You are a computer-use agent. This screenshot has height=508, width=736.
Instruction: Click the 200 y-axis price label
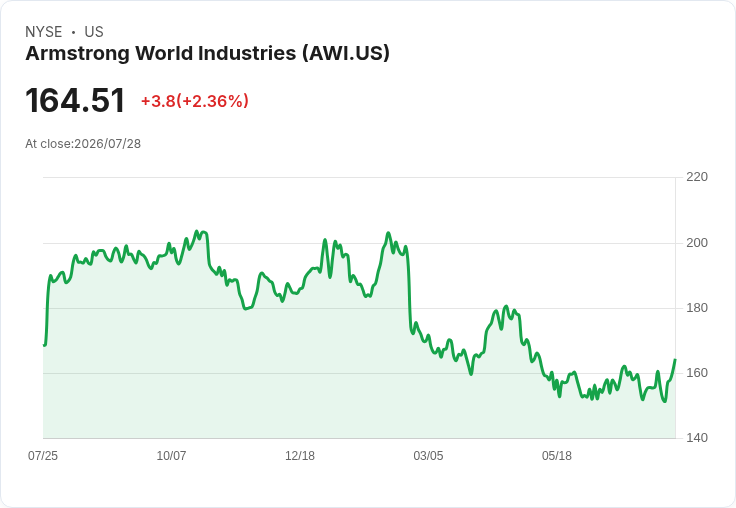click(x=697, y=243)
